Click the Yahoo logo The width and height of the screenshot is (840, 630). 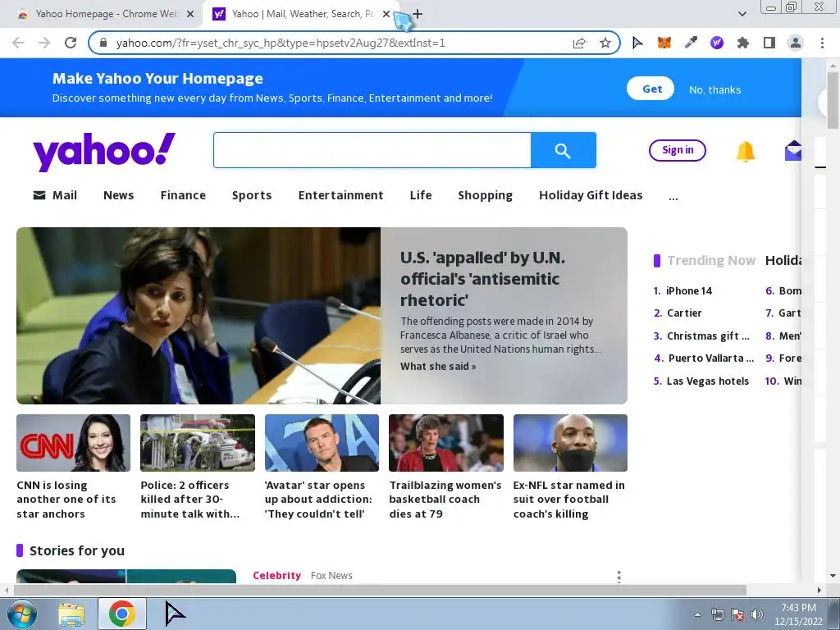(104, 152)
